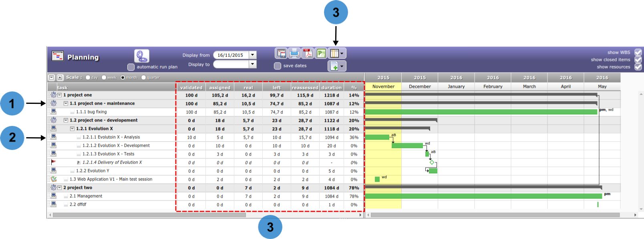644x239 pixels.
Task: Click the left column header
Action: 277,87
